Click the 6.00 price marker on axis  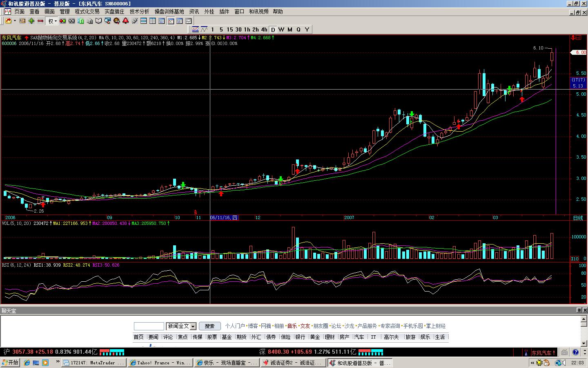tap(580, 52)
